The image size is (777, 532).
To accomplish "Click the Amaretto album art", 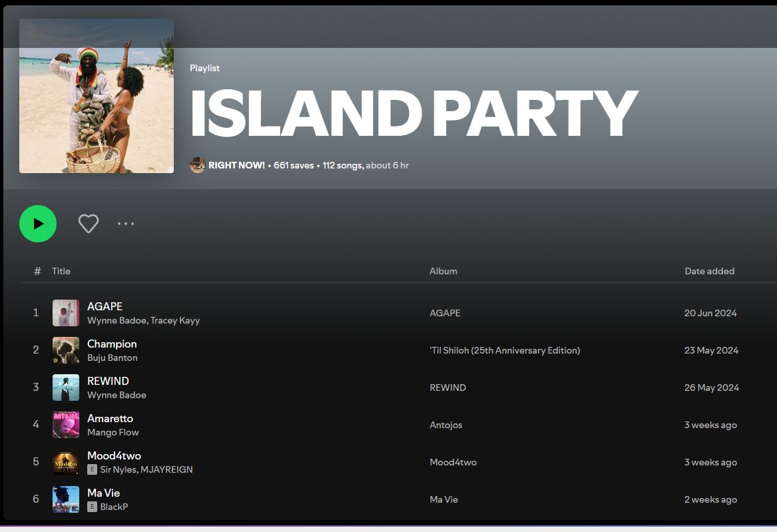I will point(65,425).
